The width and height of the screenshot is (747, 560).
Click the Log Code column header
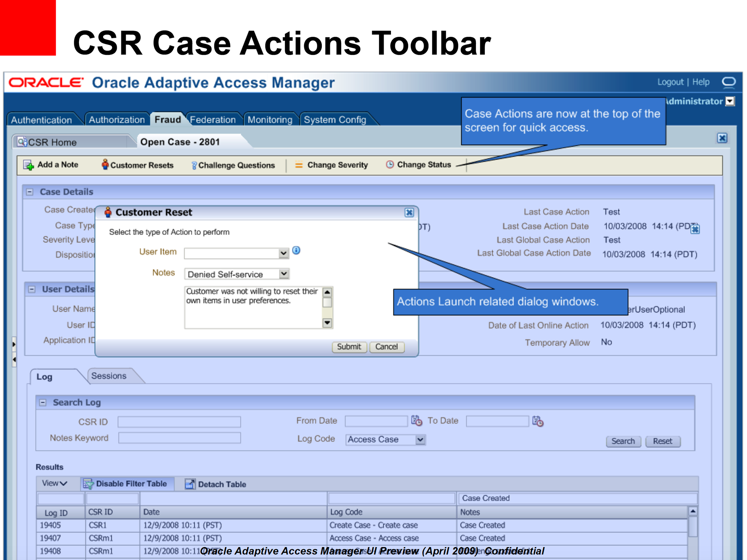[x=391, y=512]
